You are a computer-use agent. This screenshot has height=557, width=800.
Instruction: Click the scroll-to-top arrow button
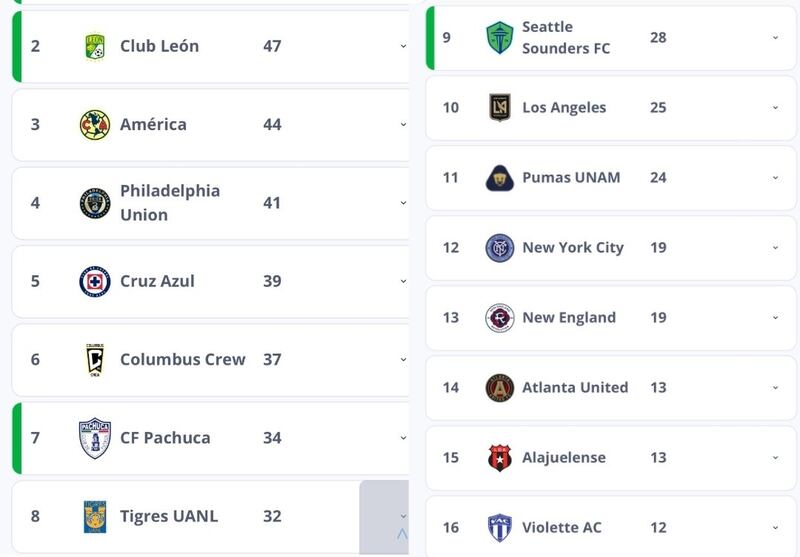click(402, 535)
